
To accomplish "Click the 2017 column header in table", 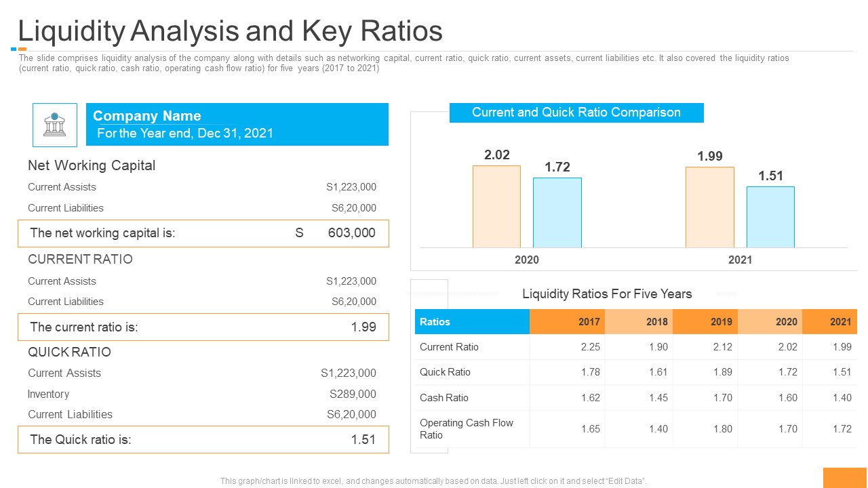I will coord(567,322).
